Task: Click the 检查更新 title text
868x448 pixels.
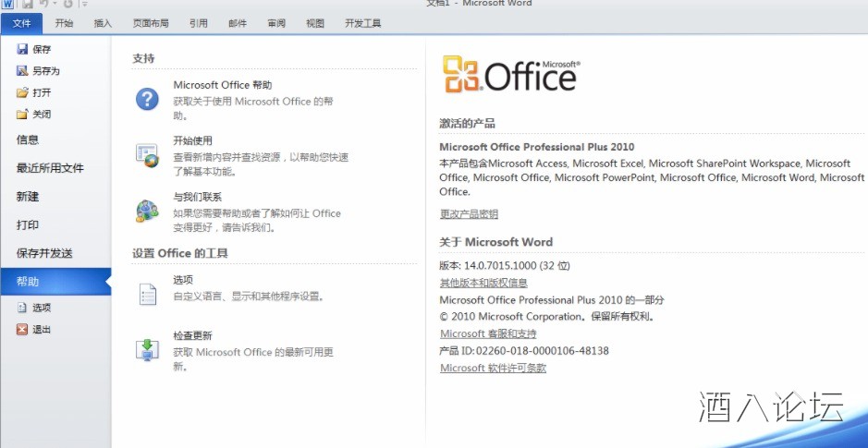Action: click(x=192, y=335)
